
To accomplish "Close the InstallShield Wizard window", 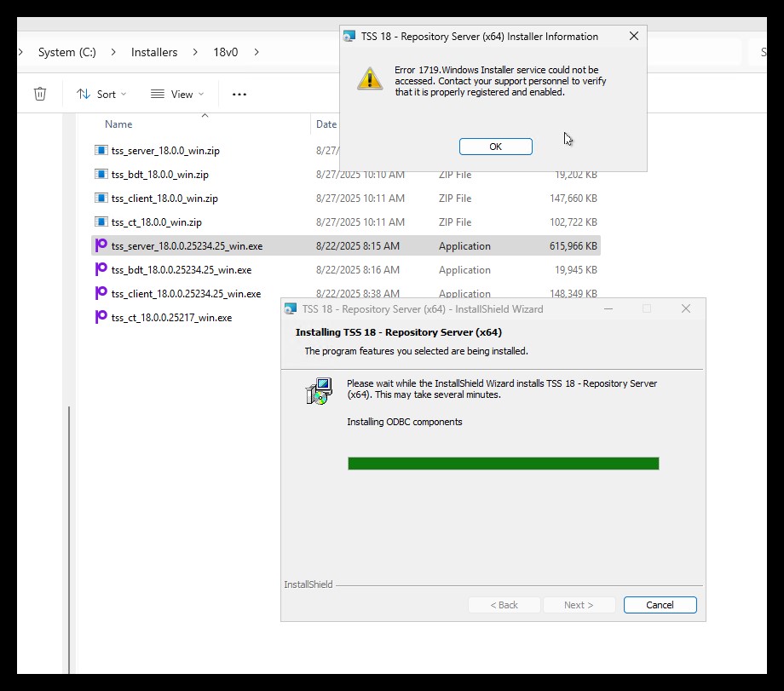I will coord(685,309).
